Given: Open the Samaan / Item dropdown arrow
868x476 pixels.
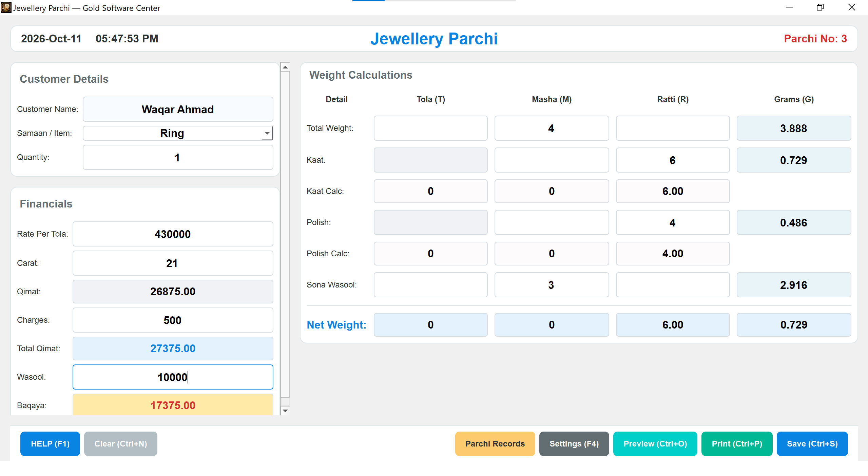Looking at the screenshot, I should pyautogui.click(x=267, y=133).
